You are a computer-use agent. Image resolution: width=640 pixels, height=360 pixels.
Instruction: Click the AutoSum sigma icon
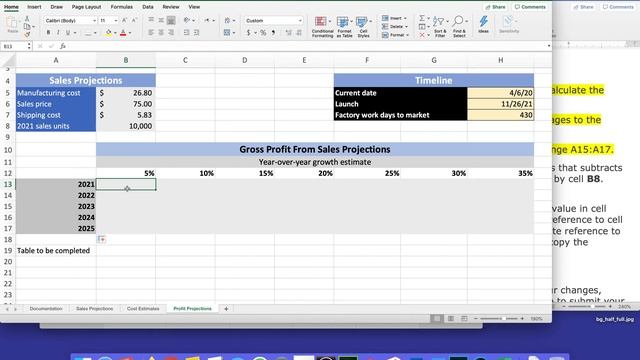tap(422, 18)
